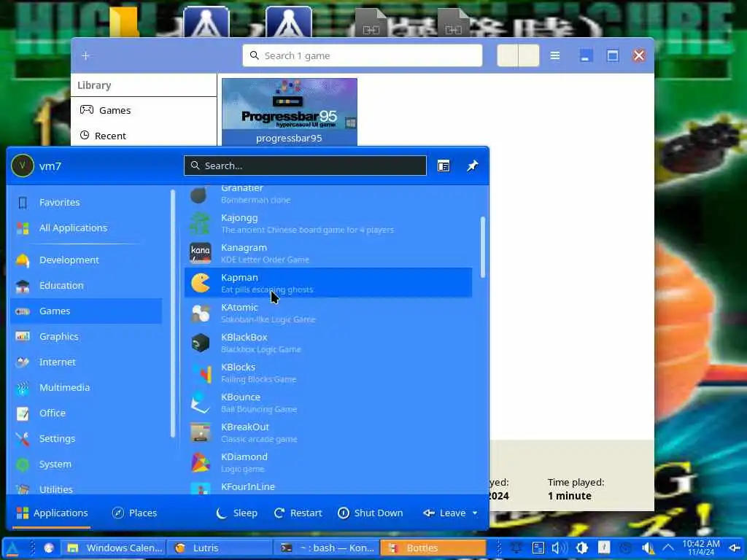Switch to the Places tab

click(x=134, y=513)
